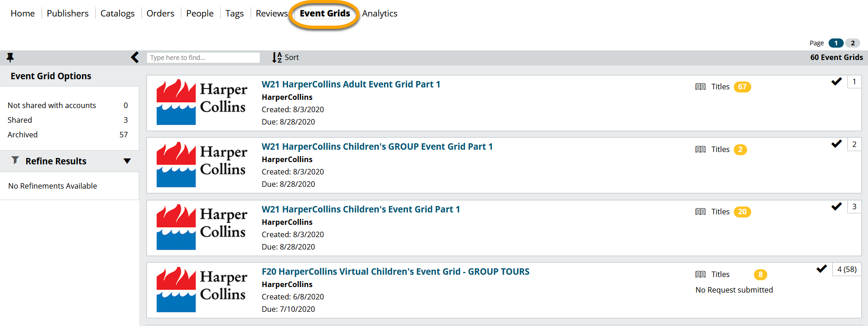Open F20 HarperCollins Virtual Children's Event Grid link
Screen dimensions: 868x326
(x=395, y=272)
